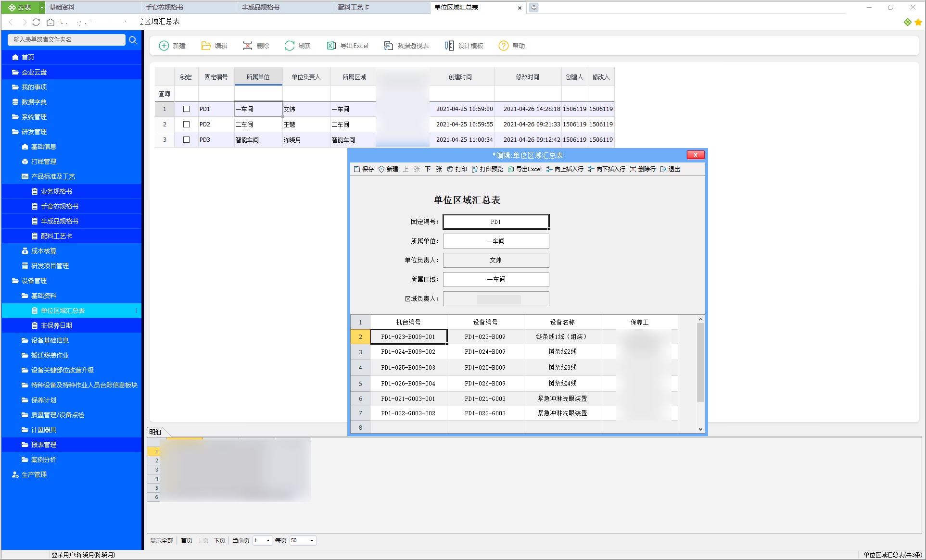Click 新建 in the edit dialog toolbar
The width and height of the screenshot is (926, 560).
(x=389, y=169)
